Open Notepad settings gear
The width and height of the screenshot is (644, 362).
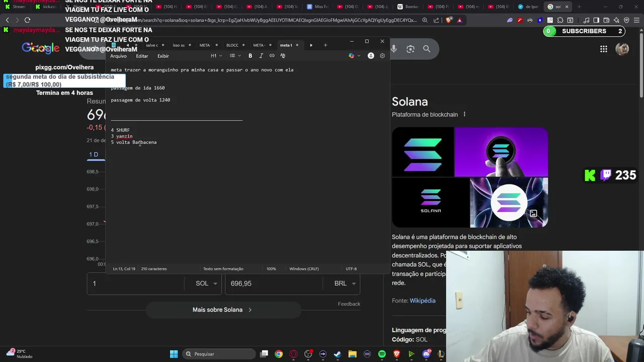(382, 56)
